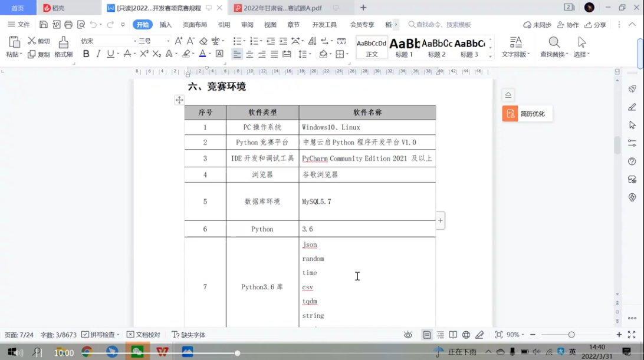The height and width of the screenshot is (360, 644).
Task: Click the sliders settings icon in right sidebar
Action: click(x=632, y=143)
